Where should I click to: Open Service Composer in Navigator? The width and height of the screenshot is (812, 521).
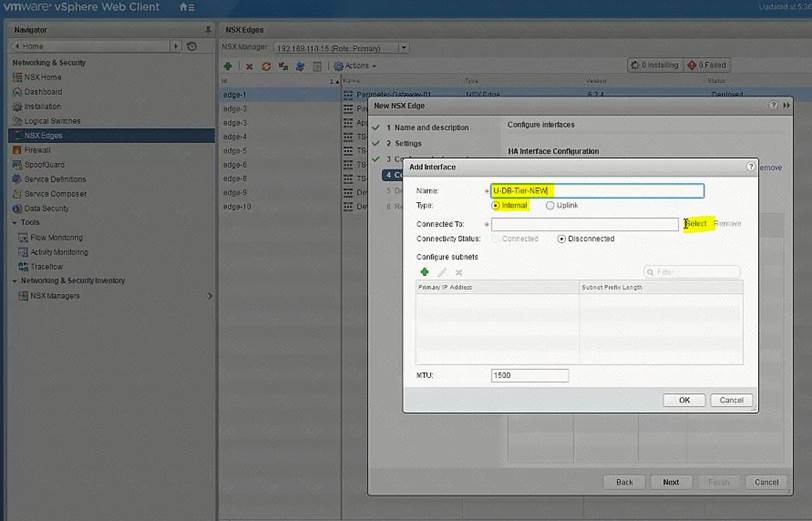click(x=55, y=194)
